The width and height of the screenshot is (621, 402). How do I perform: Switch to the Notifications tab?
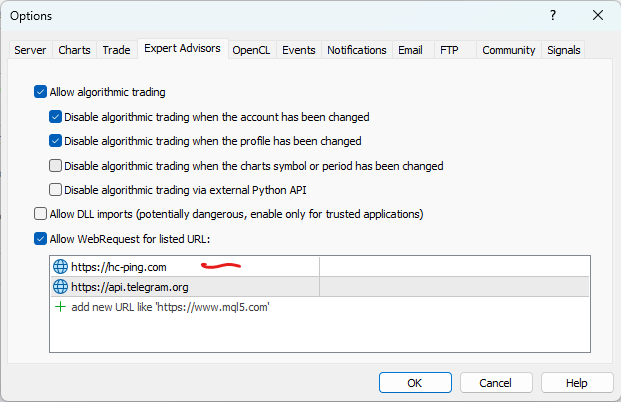coord(357,50)
